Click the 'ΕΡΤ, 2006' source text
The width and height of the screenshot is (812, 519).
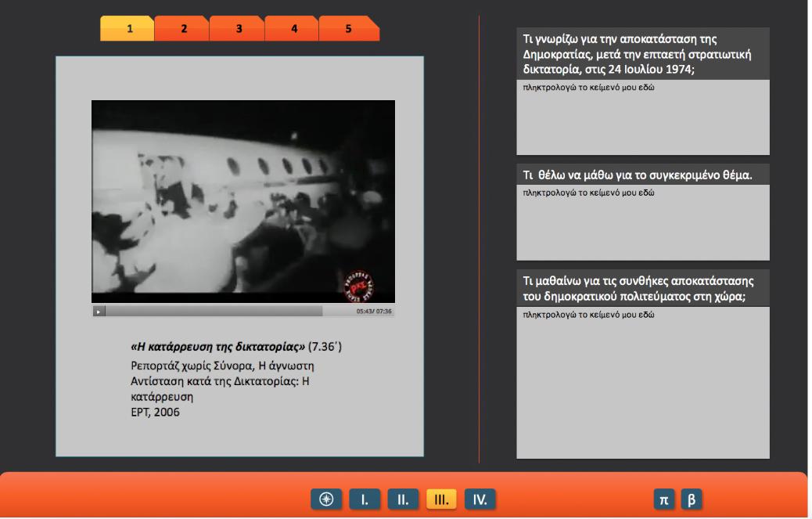coord(156,413)
